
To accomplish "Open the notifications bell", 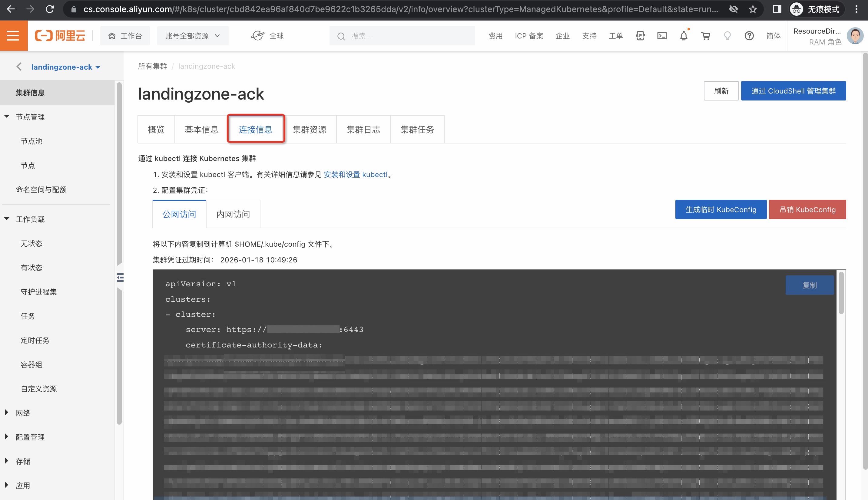I will point(684,36).
